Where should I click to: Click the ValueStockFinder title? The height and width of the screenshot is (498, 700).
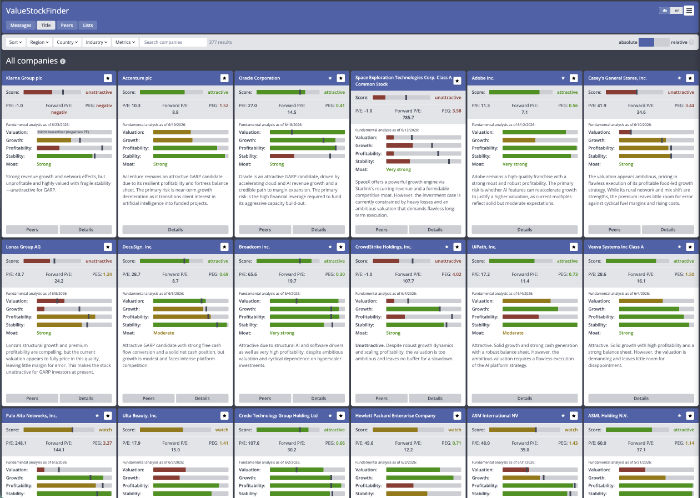[38, 11]
